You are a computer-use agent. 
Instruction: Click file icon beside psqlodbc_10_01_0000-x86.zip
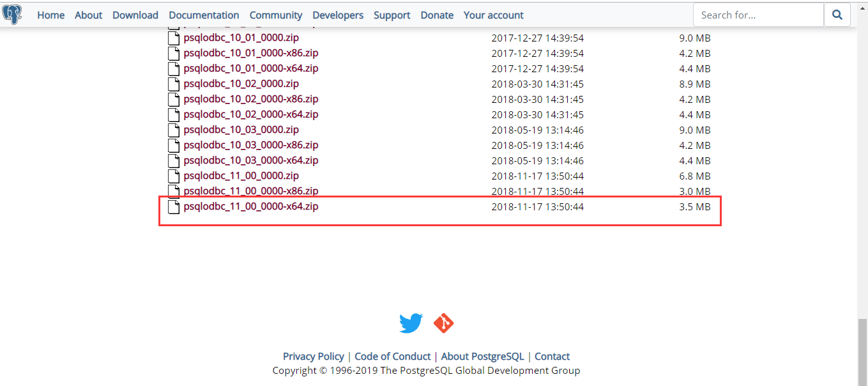pos(174,53)
